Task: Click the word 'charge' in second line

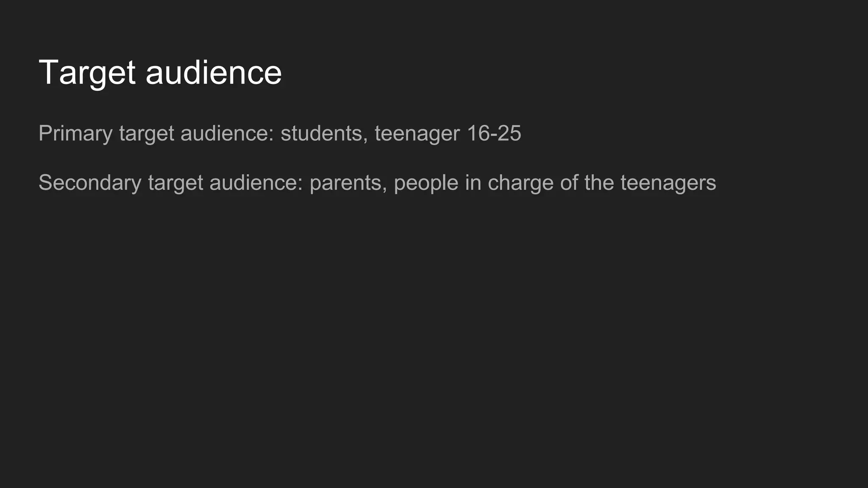Action: [x=520, y=183]
